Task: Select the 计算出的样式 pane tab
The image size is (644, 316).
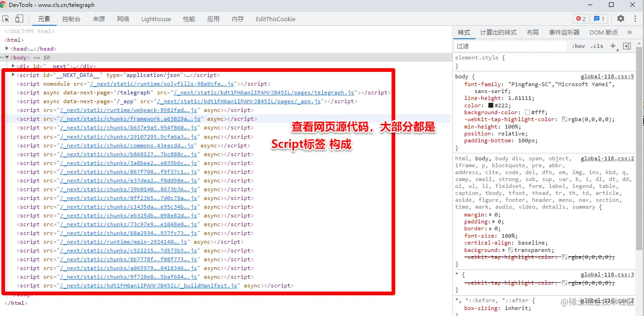Action: click(x=498, y=32)
